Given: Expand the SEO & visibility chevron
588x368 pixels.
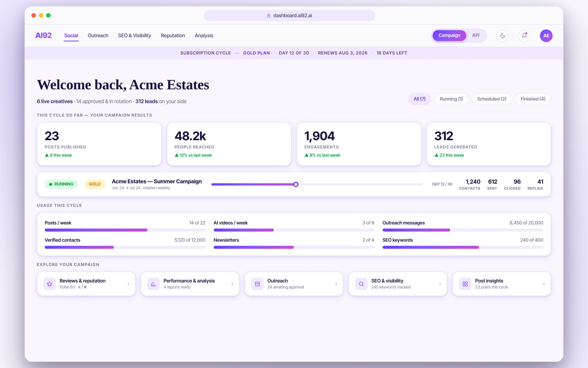Looking at the screenshot, I should (x=440, y=284).
